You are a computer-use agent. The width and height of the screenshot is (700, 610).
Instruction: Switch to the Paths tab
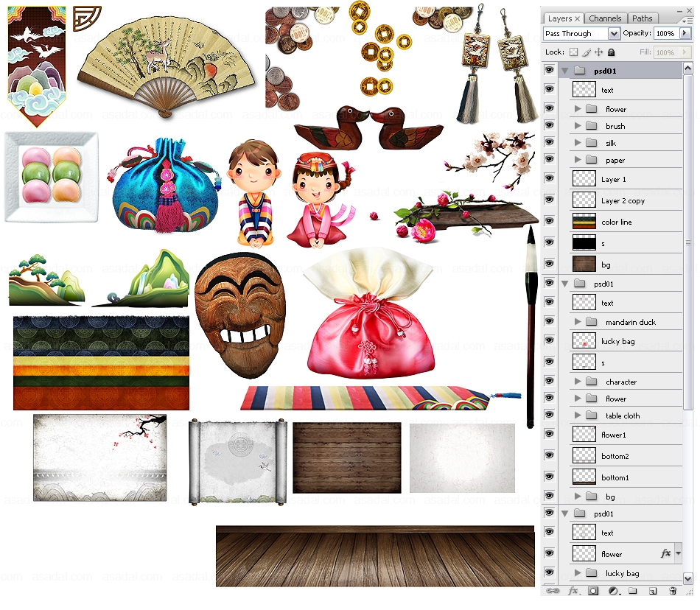point(642,18)
